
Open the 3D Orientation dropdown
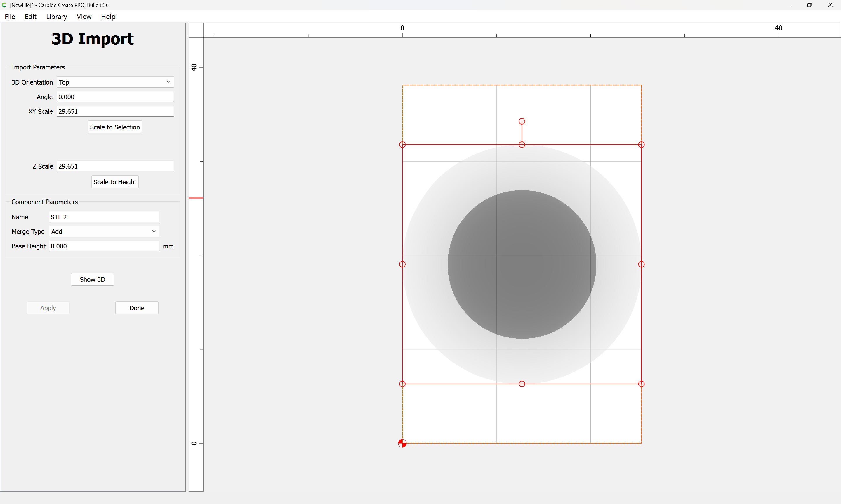coord(115,82)
